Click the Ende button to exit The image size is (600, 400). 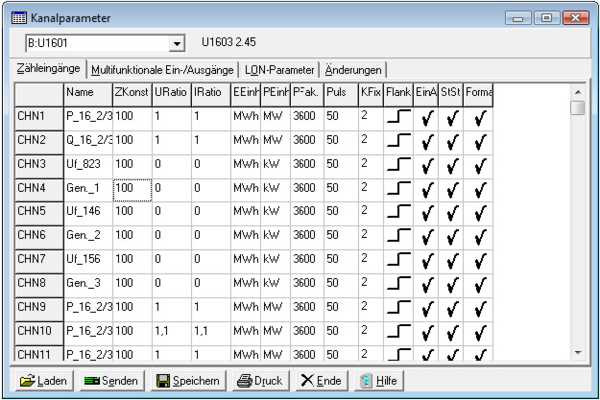[x=321, y=381]
